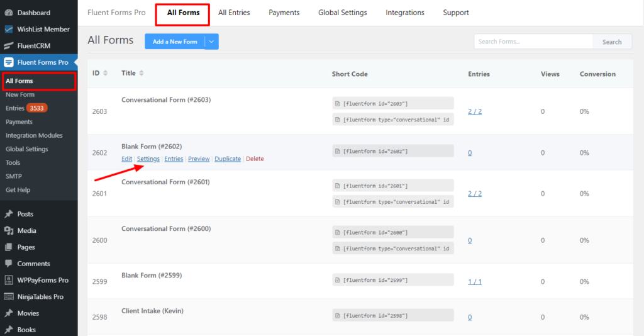Image resolution: width=644 pixels, height=336 pixels.
Task: Select shortcode text fluentform id="2598"
Action: click(x=375, y=315)
